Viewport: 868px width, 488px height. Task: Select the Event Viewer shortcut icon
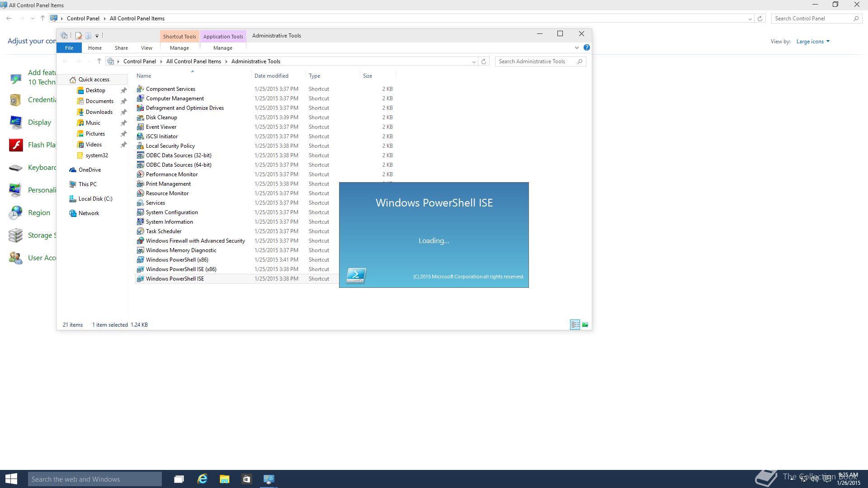pos(140,127)
